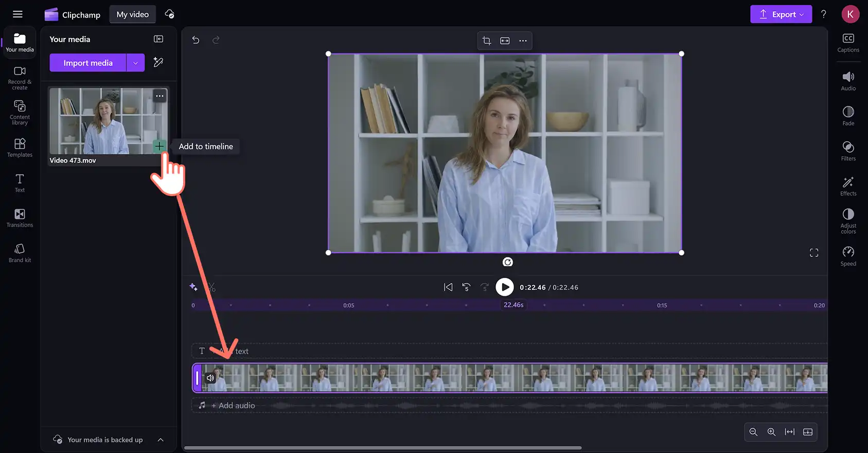This screenshot has width=868, height=453.
Task: Open the Templates tab
Action: 20,148
